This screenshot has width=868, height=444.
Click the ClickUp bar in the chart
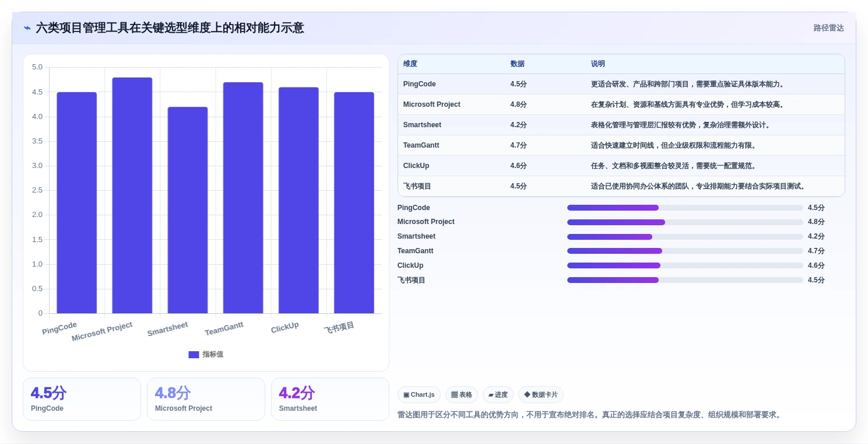coord(298,200)
